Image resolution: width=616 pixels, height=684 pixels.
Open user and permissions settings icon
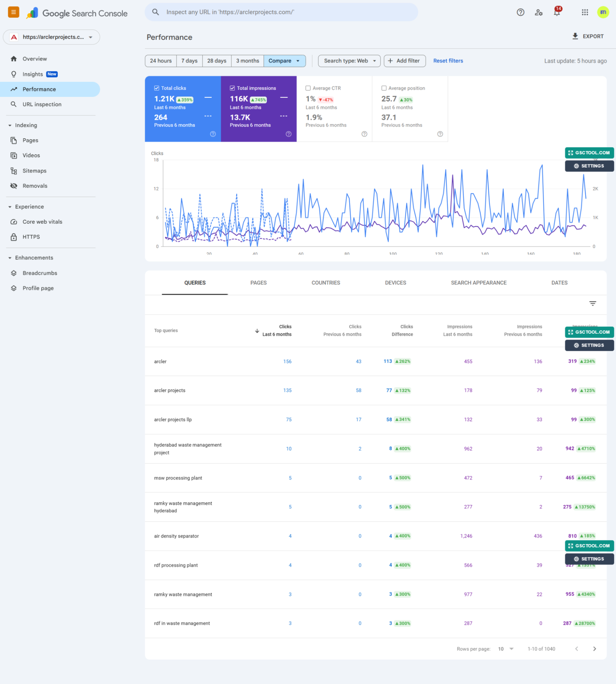click(x=538, y=12)
